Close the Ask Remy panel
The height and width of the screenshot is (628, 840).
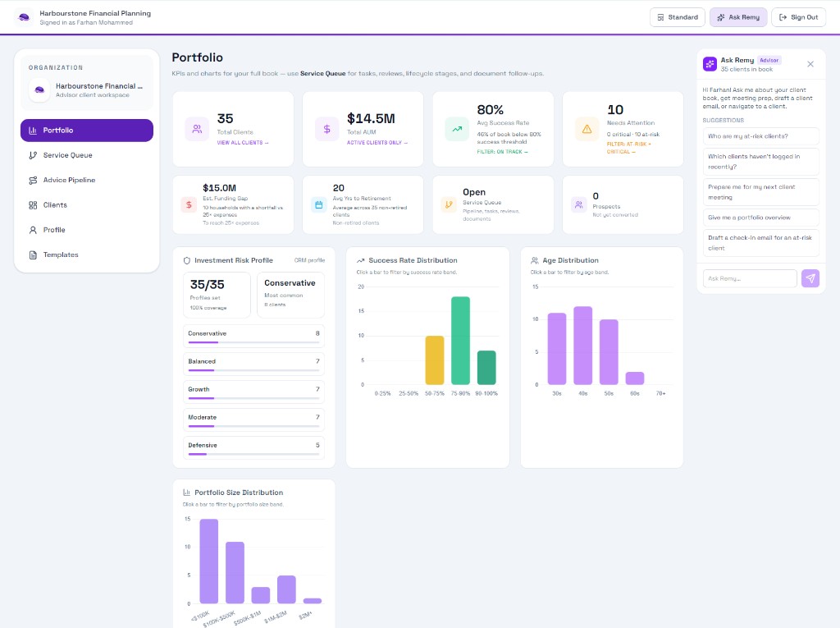810,64
